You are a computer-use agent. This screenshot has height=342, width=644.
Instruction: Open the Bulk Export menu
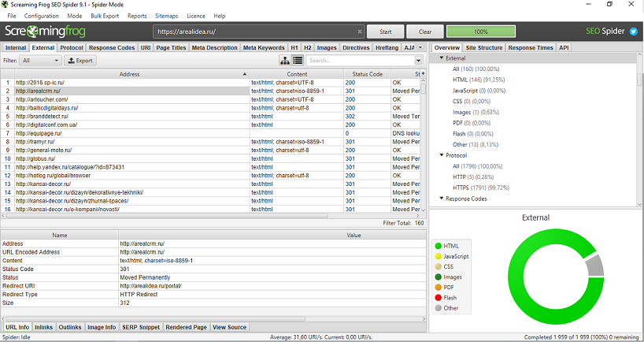[105, 16]
